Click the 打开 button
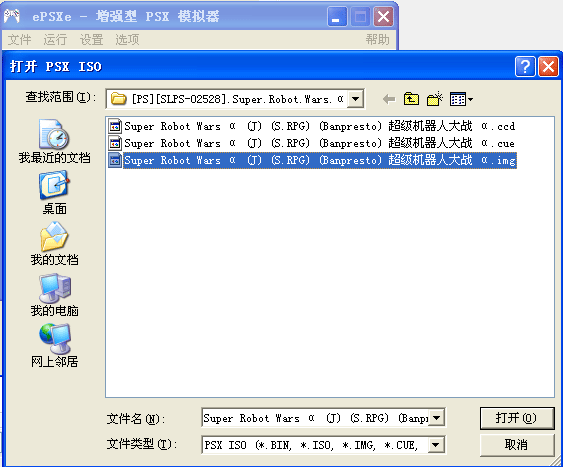Image resolution: width=563 pixels, height=467 pixels. (x=517, y=418)
